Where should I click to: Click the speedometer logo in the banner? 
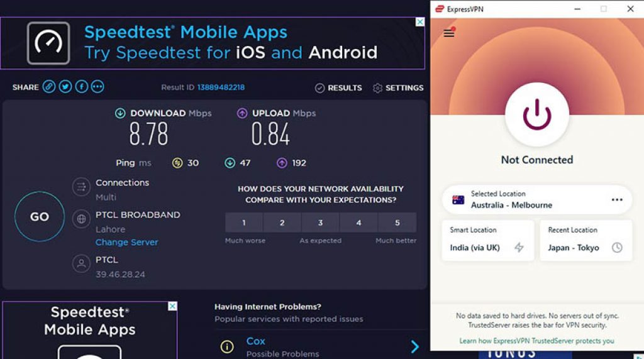48,43
